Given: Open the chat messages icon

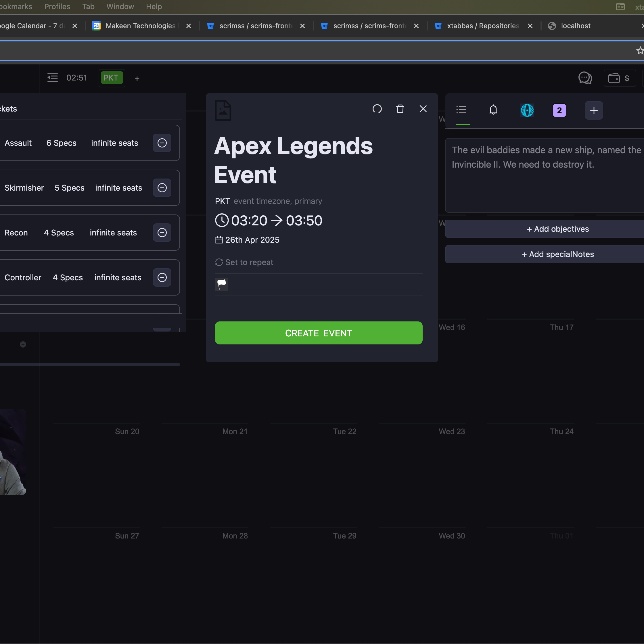Looking at the screenshot, I should click(x=585, y=78).
